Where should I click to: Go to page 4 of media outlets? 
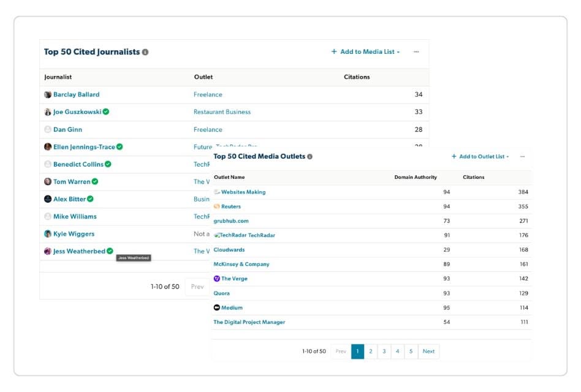pyautogui.click(x=398, y=352)
